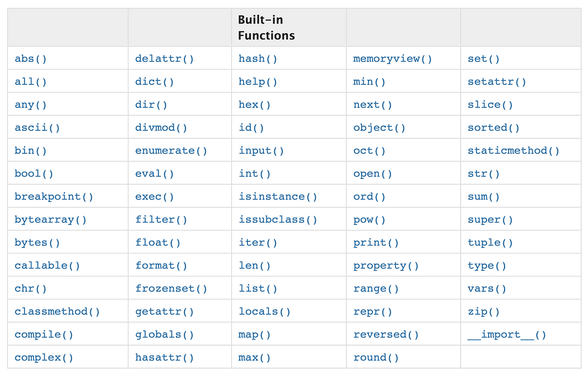Open the property() function link
The width and height of the screenshot is (588, 375).
pyautogui.click(x=386, y=266)
